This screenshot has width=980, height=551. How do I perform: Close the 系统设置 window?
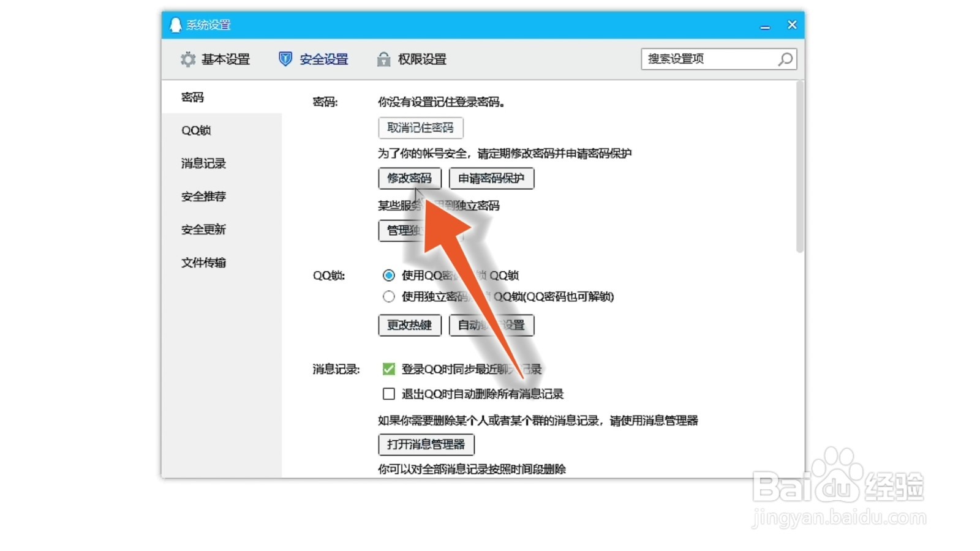(792, 25)
